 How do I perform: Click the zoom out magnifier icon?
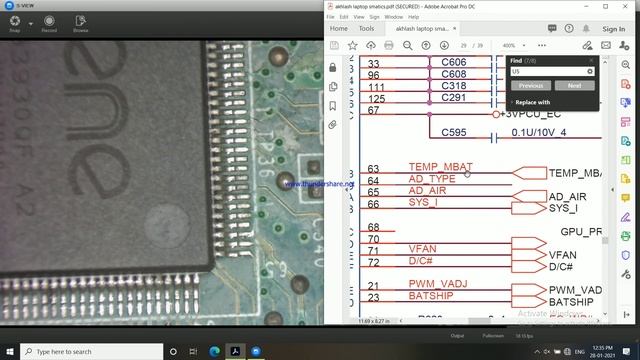[x=407, y=45]
